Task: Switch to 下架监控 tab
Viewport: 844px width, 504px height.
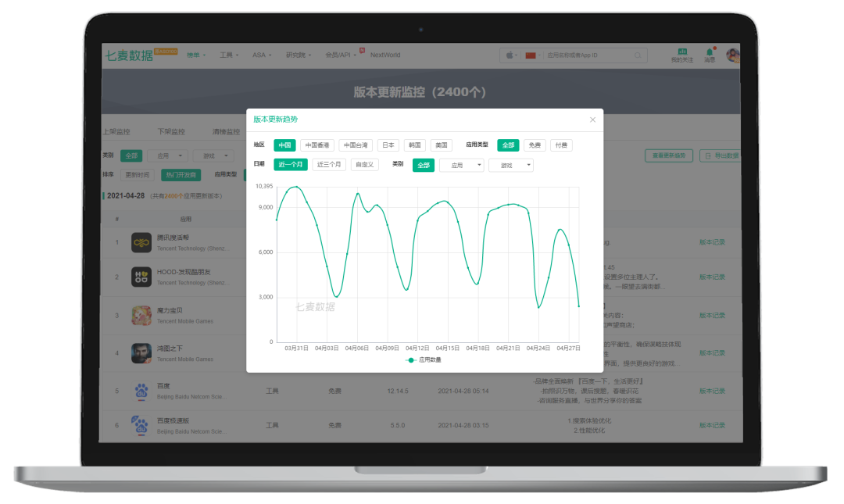Action: [x=171, y=132]
